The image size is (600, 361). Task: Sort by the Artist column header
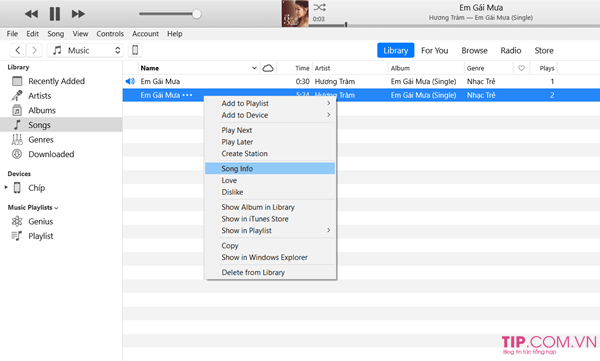point(322,68)
